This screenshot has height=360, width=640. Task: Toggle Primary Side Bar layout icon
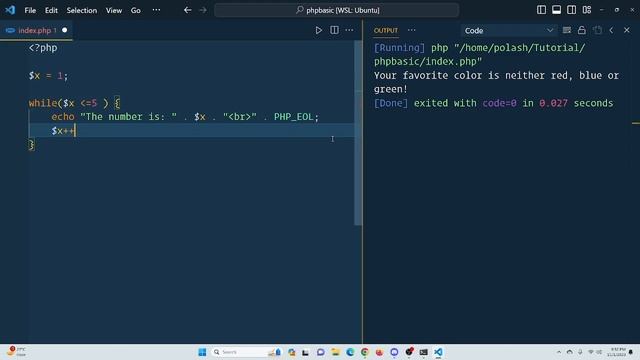(541, 10)
